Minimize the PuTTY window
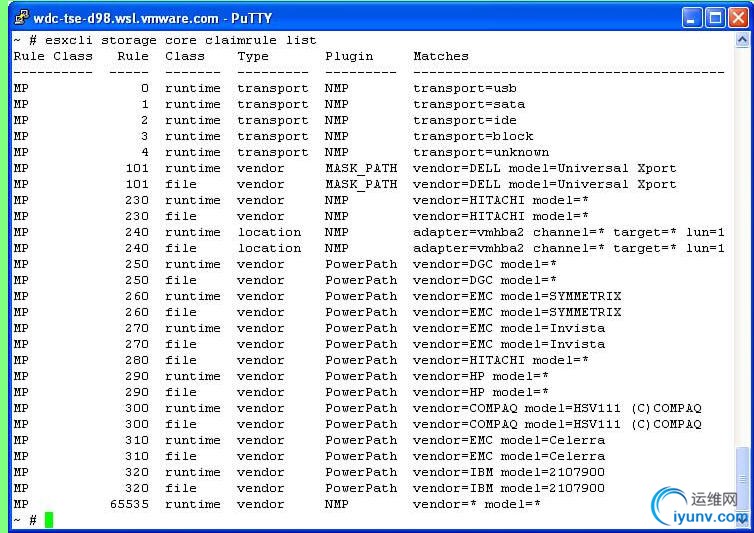 [x=692, y=18]
